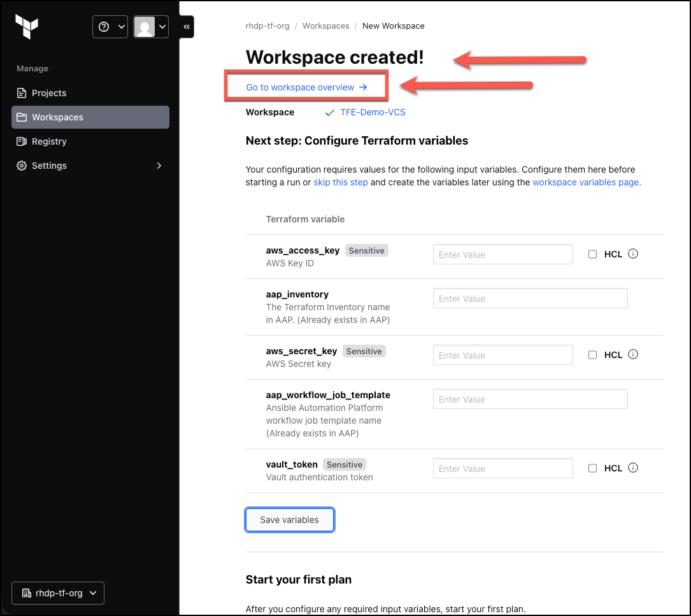Click info icon beside vault_token HCL
The width and height of the screenshot is (691, 616).
(633, 468)
